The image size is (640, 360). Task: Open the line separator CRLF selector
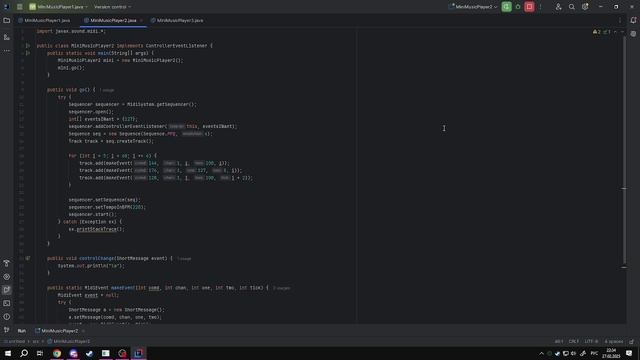coord(573,342)
